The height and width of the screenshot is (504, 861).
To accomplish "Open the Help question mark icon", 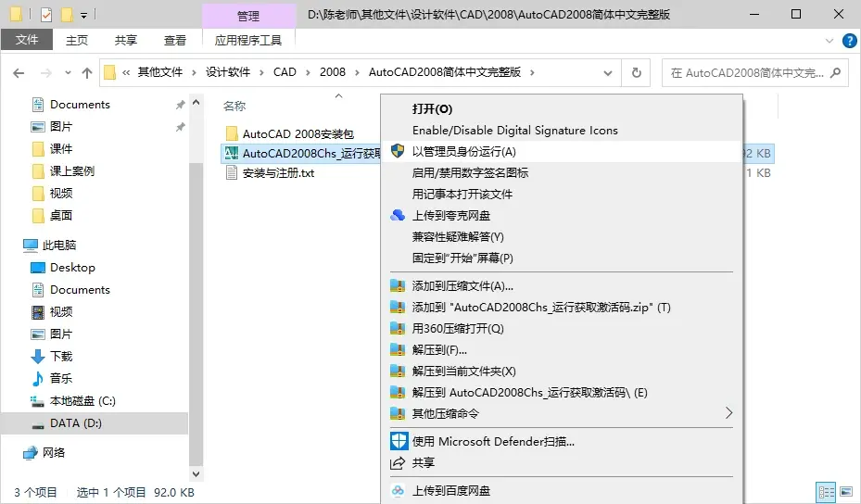I will click(850, 40).
